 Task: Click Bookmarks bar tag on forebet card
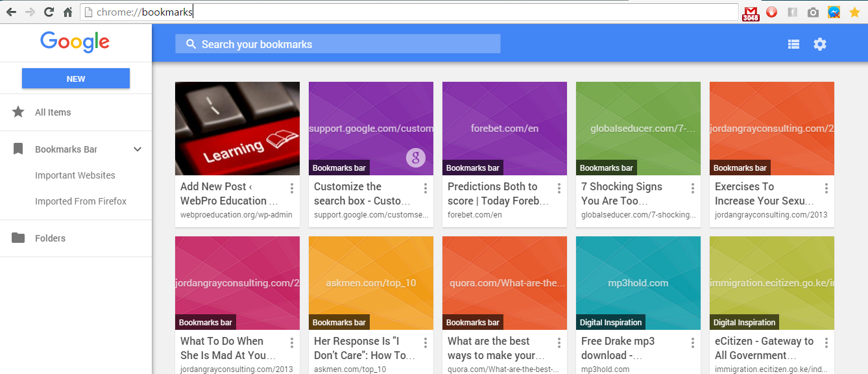pos(473,168)
